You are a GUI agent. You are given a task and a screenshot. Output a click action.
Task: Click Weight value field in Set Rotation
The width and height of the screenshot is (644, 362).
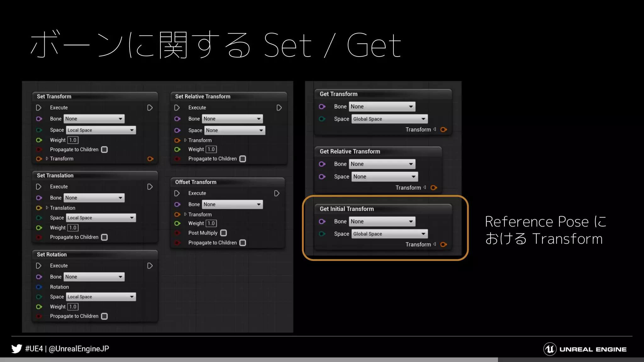(x=73, y=307)
